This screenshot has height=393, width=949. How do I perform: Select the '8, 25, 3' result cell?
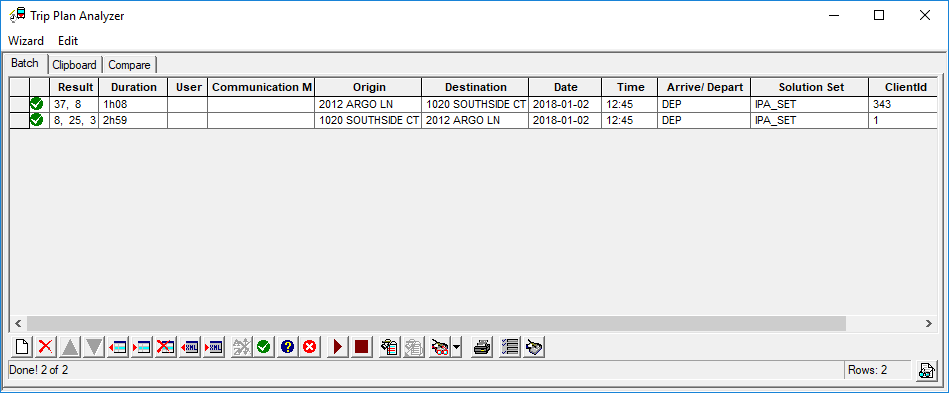[74, 120]
